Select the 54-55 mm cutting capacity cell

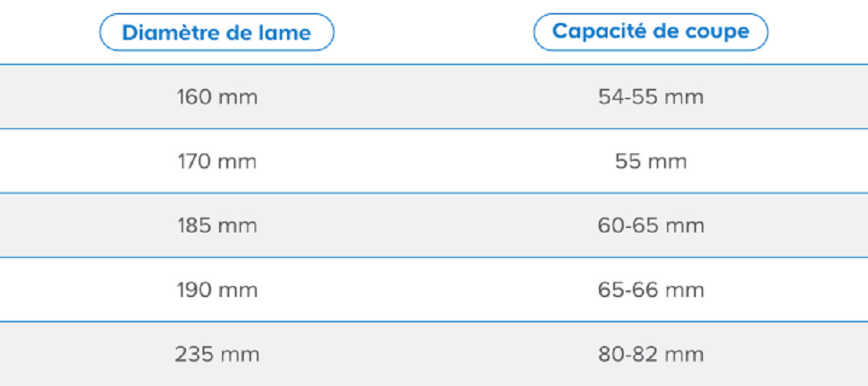[x=651, y=97]
